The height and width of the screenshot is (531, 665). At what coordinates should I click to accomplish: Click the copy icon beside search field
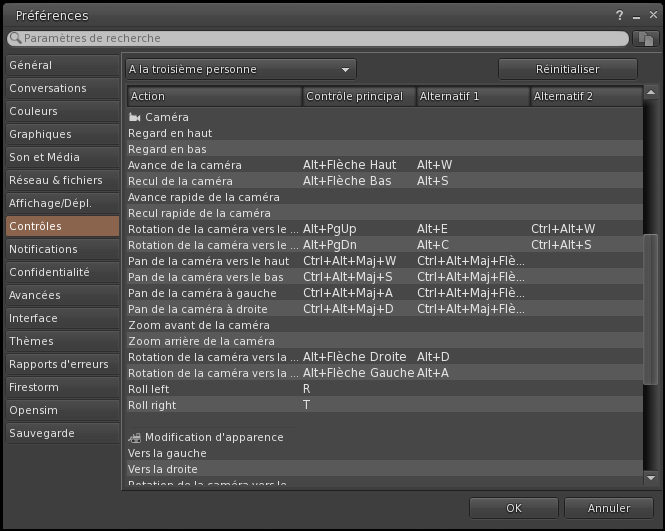click(x=646, y=38)
